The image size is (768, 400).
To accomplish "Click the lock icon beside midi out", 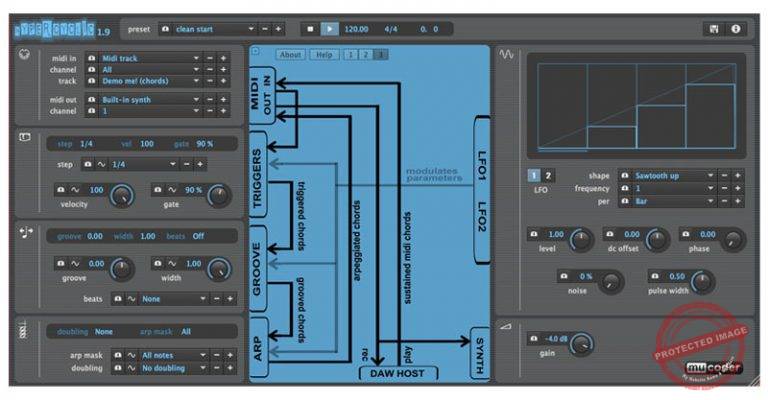I will pos(91,99).
